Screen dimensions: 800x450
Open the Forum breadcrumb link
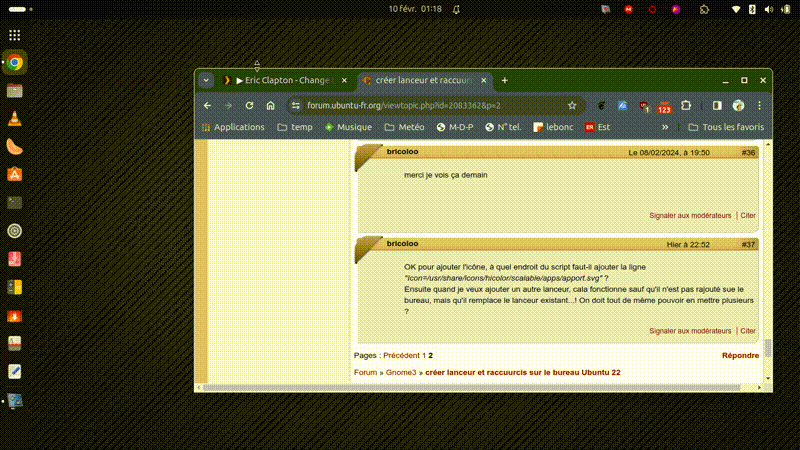pyautogui.click(x=365, y=372)
